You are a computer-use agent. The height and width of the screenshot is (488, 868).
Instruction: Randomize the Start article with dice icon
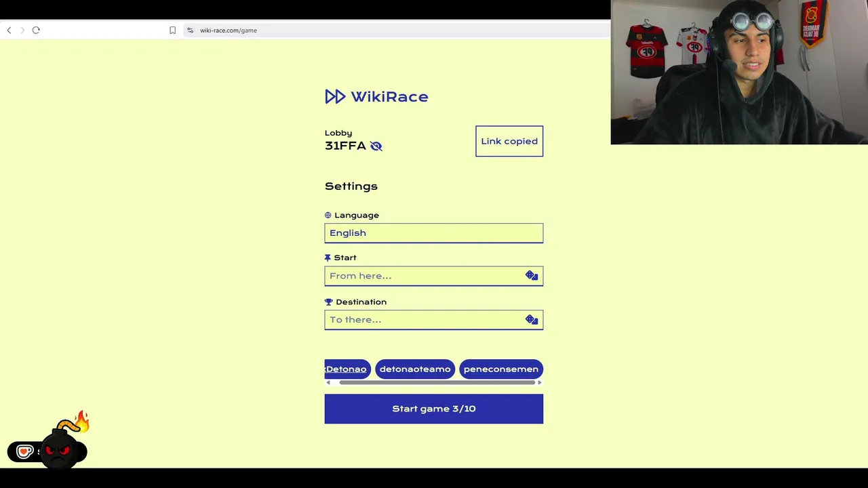click(532, 276)
